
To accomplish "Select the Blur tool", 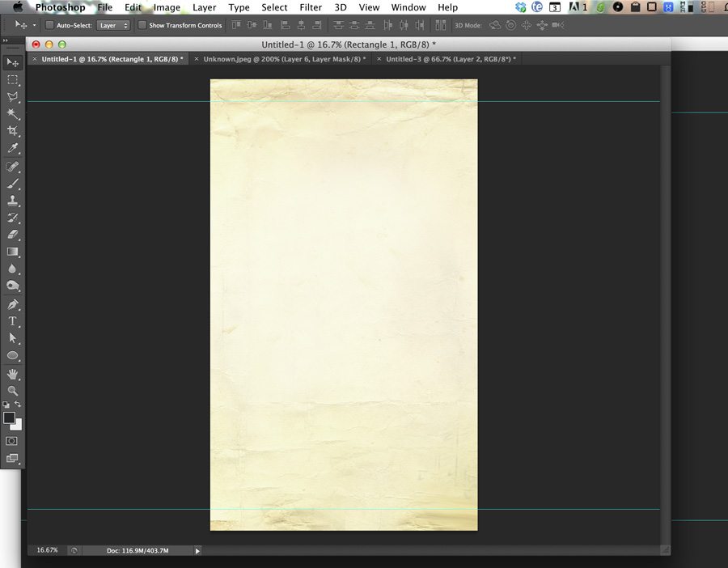I will click(x=12, y=269).
